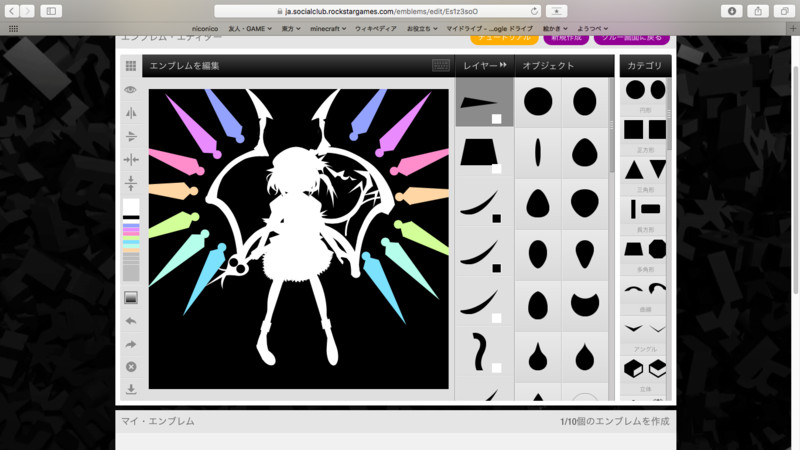Show all Safari tabs overview
The height and width of the screenshot is (450, 800).
pos(784,11)
